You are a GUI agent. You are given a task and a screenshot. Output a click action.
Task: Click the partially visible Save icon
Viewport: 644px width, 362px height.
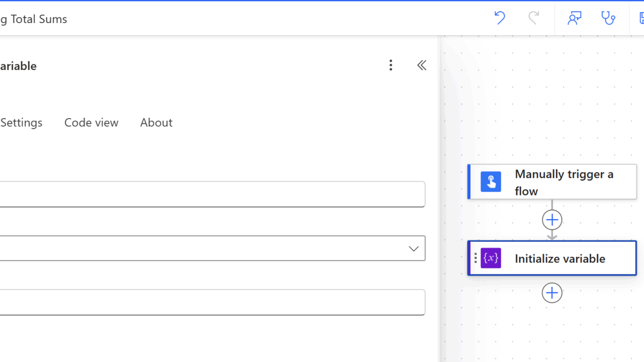pos(641,18)
